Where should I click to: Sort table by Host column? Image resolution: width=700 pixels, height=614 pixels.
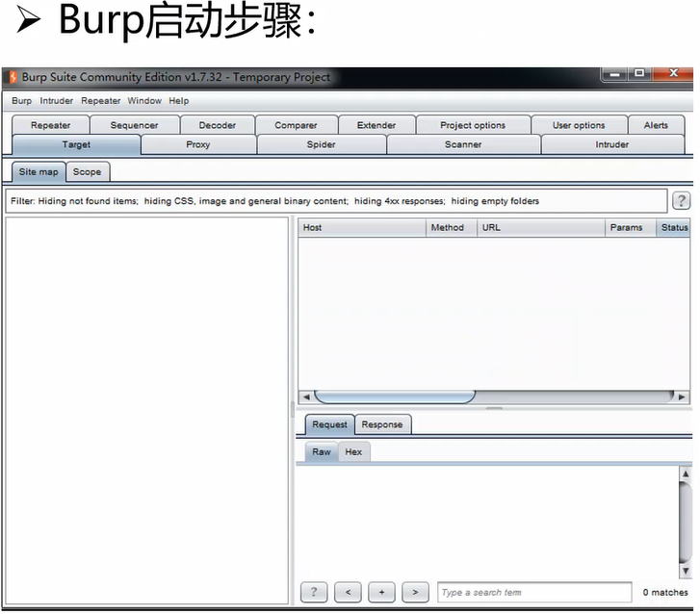[362, 227]
